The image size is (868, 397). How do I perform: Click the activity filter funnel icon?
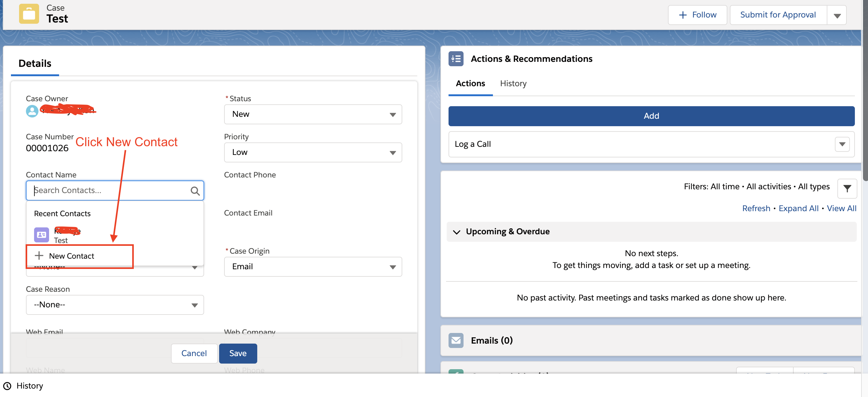pyautogui.click(x=847, y=188)
